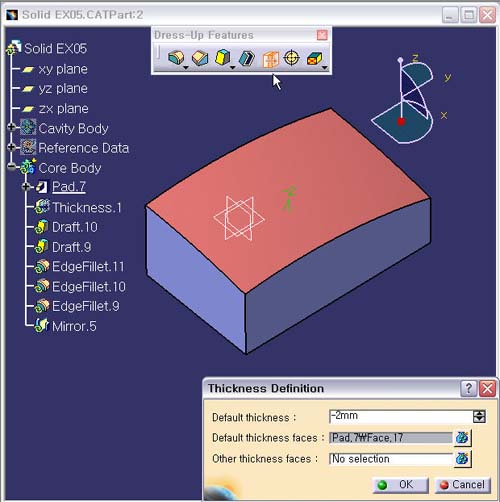Expand the Pad.7 tree node
Screen dimensions: 500x502
[26, 186]
